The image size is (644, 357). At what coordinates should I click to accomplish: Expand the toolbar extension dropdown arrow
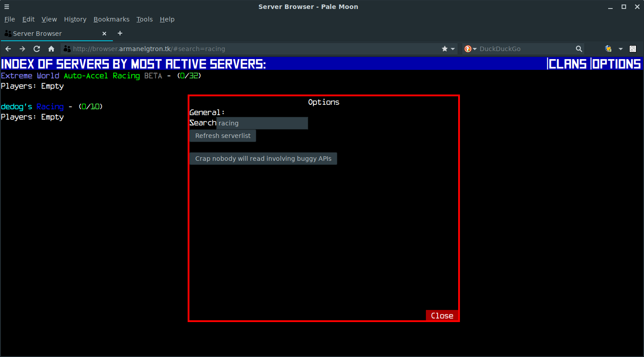621,49
